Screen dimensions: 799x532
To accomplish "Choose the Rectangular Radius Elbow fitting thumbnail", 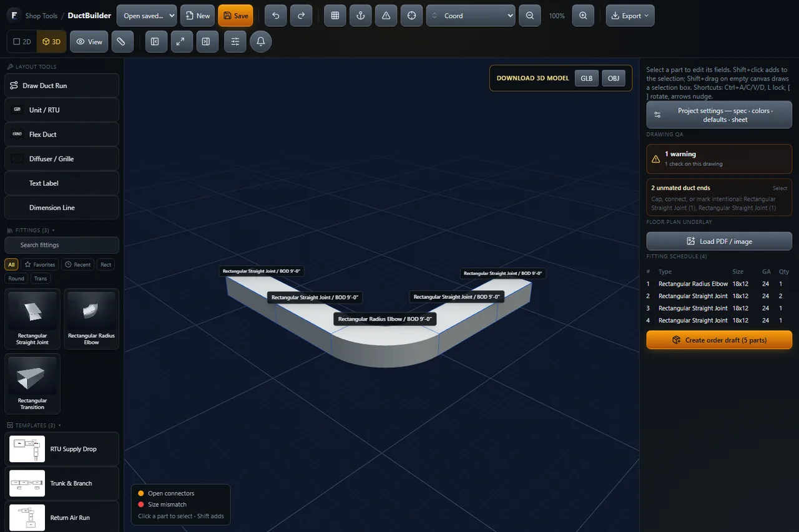I will pyautogui.click(x=92, y=319).
